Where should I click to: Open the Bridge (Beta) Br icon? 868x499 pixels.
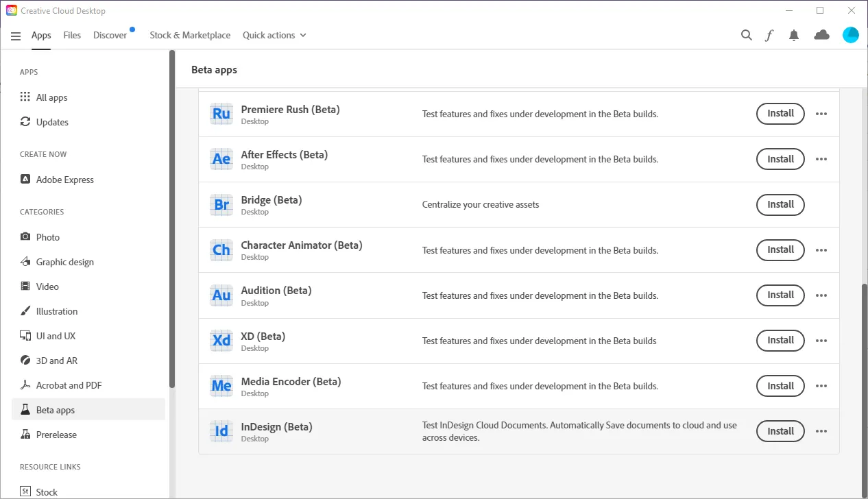tap(221, 204)
